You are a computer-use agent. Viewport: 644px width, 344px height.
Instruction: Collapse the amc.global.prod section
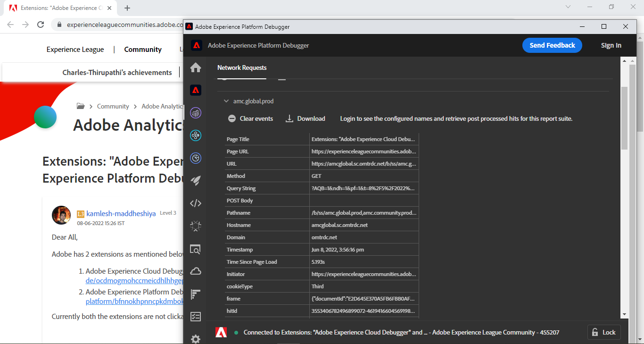coord(227,101)
